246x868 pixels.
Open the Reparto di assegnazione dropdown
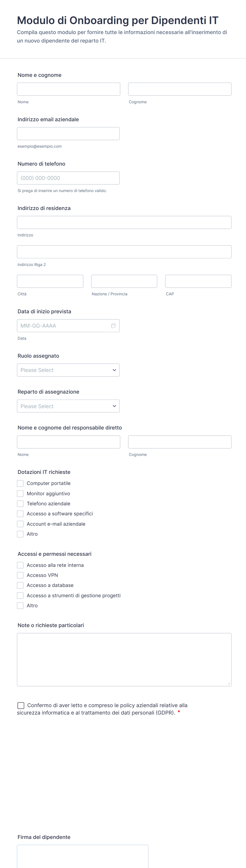[68, 406]
